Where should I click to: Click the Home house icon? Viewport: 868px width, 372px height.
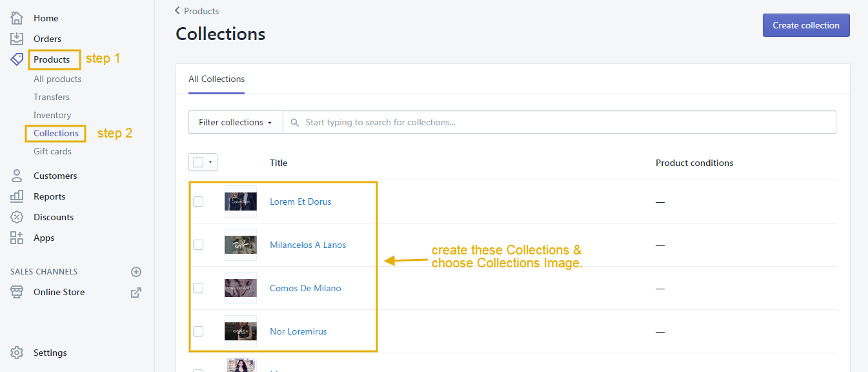(x=17, y=18)
